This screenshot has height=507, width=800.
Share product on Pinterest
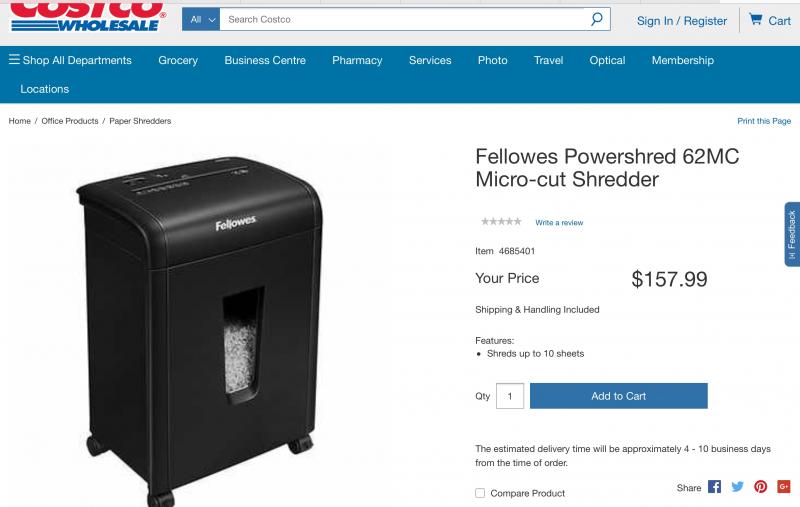pos(760,487)
